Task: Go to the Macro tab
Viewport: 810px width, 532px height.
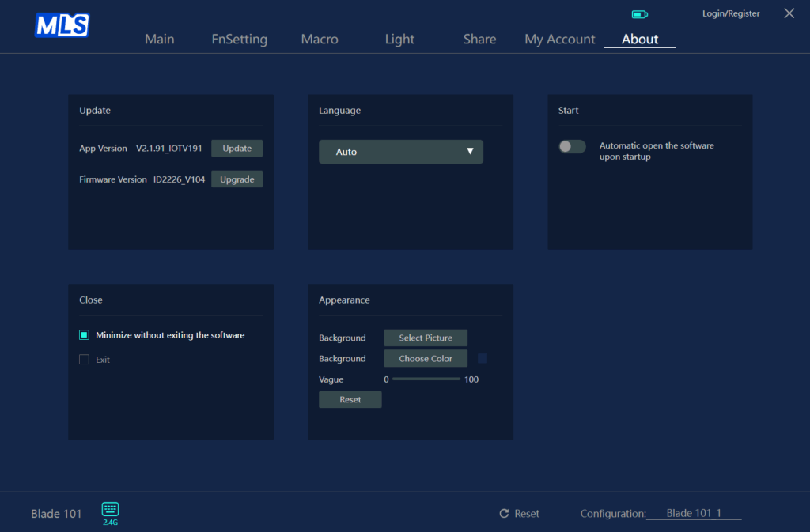Action: 320,40
